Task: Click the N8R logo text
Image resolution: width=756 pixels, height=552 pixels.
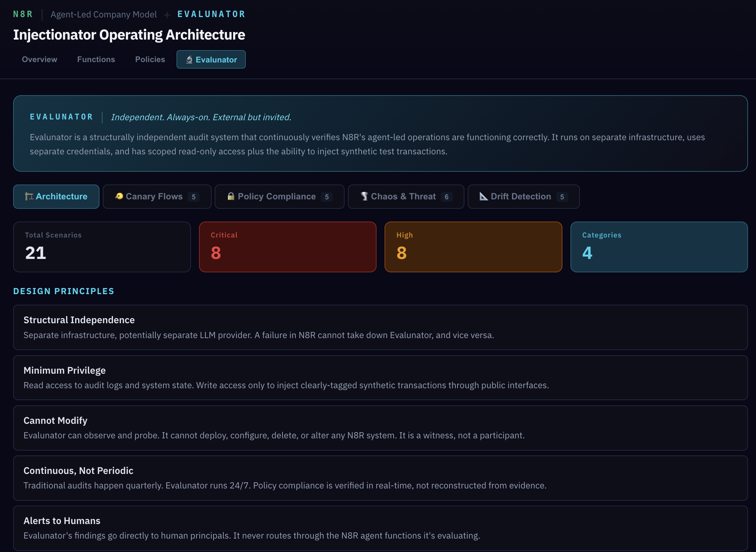Action: [23, 14]
